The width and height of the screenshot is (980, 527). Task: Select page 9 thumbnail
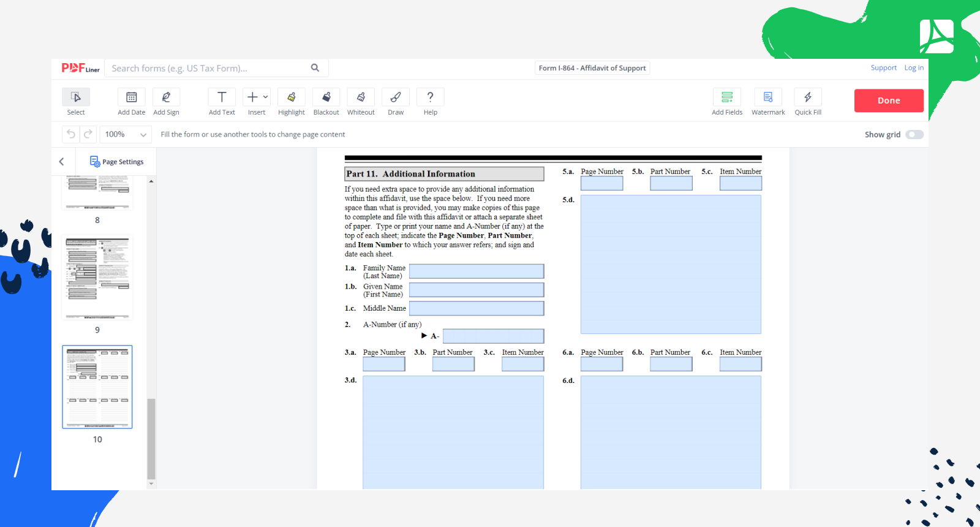click(x=97, y=277)
